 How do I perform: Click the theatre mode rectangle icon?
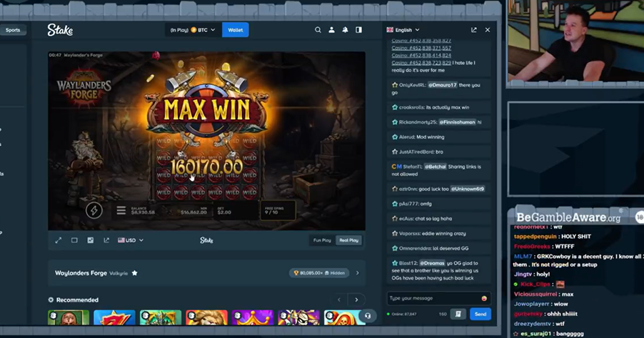click(74, 240)
